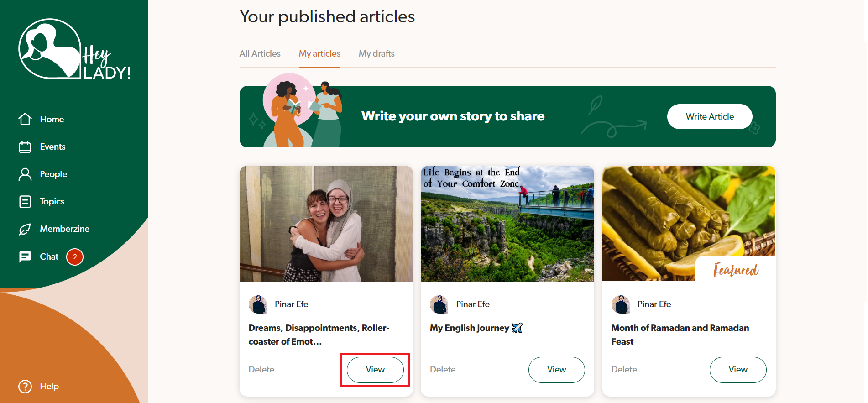Open the Chat speech bubble icon

coord(25,256)
